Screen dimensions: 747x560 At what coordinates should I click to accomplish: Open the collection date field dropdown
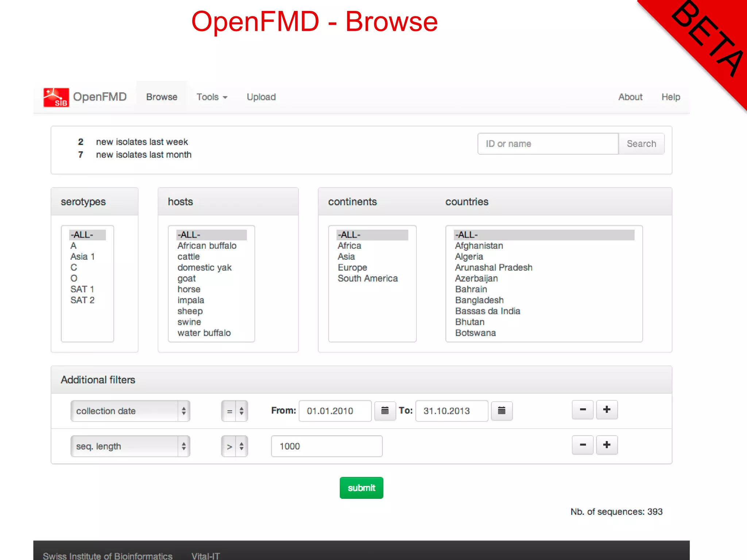(x=130, y=411)
